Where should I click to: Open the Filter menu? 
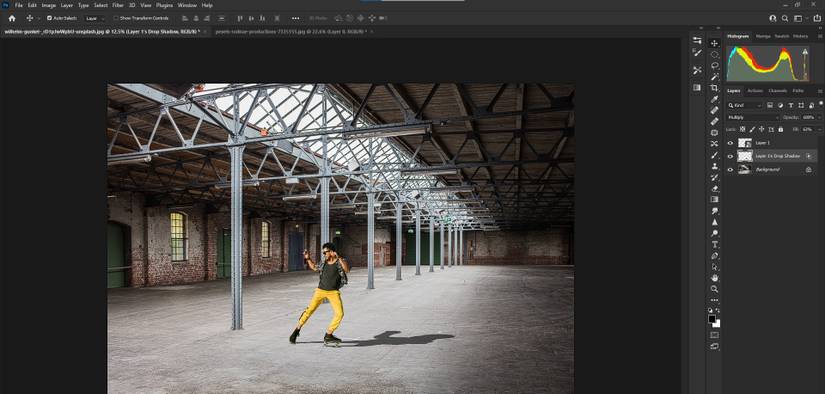pyautogui.click(x=118, y=5)
